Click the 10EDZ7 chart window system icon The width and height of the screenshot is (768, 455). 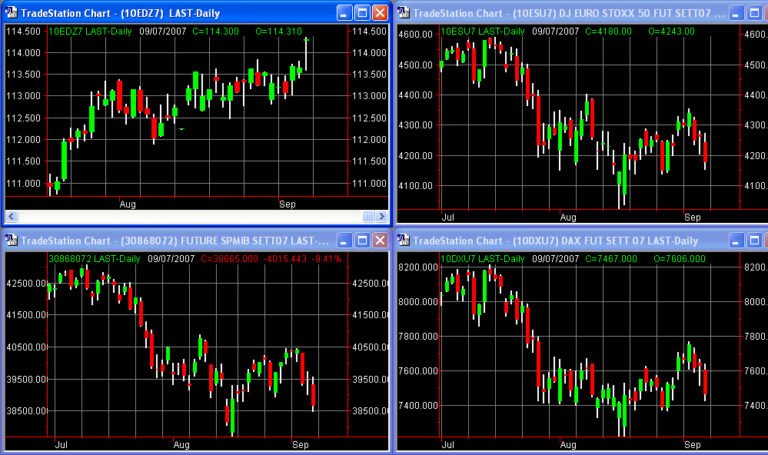click(11, 12)
